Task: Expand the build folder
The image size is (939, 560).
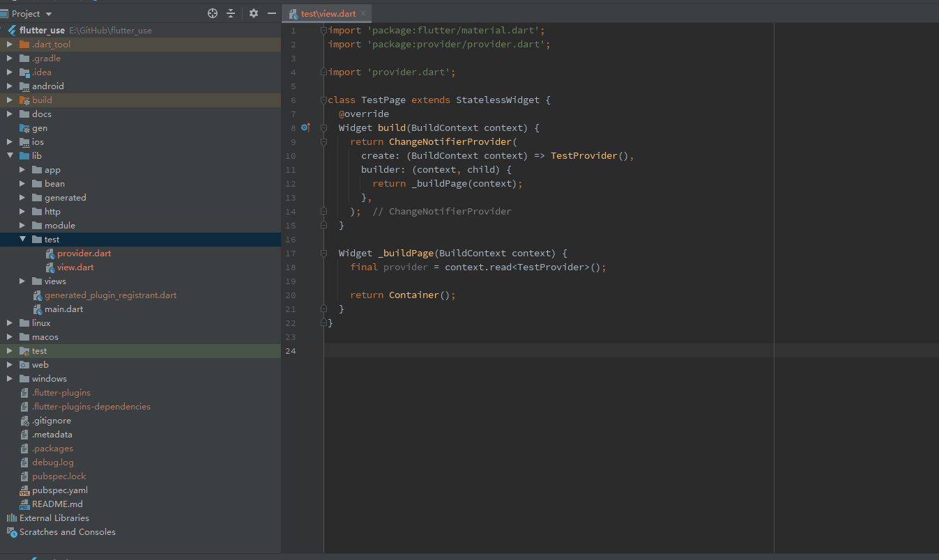Action: (10, 100)
